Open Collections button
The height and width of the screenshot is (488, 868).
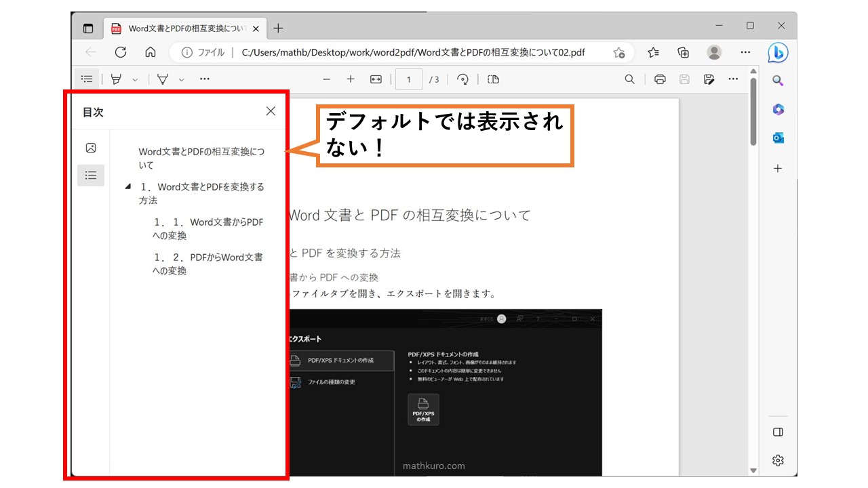point(684,52)
